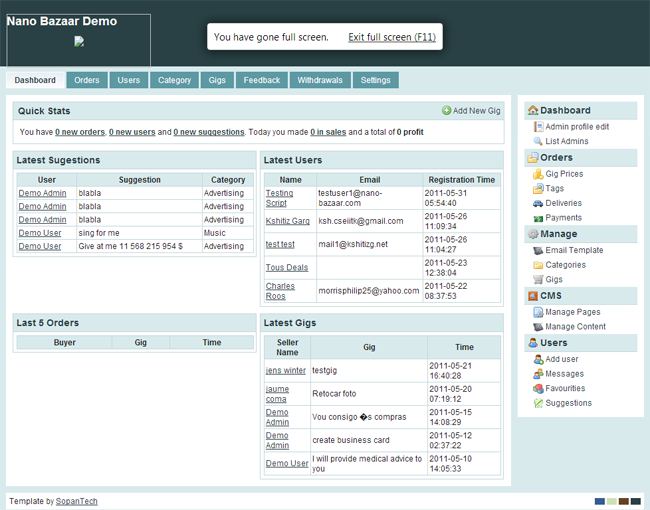This screenshot has width=650, height=510.
Task: Open the Category tab
Action: click(x=175, y=80)
